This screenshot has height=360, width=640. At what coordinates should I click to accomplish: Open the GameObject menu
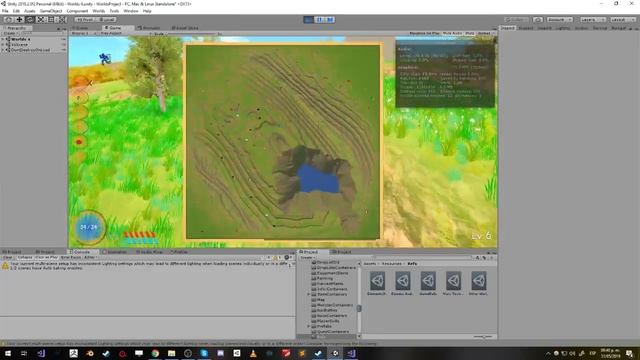point(51,11)
